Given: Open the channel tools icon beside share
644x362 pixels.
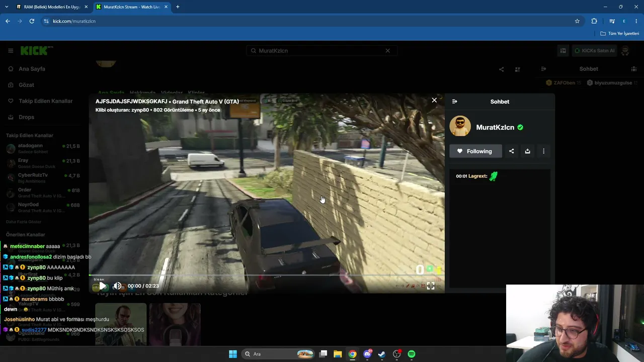Looking at the screenshot, I should 517,69.
